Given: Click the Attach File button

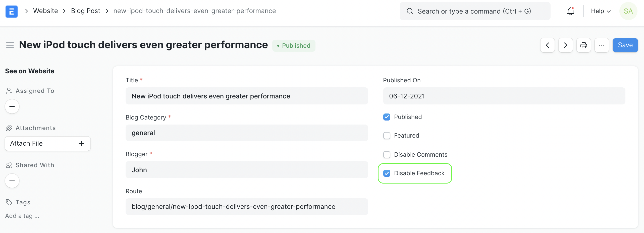Looking at the screenshot, I should coord(47,144).
